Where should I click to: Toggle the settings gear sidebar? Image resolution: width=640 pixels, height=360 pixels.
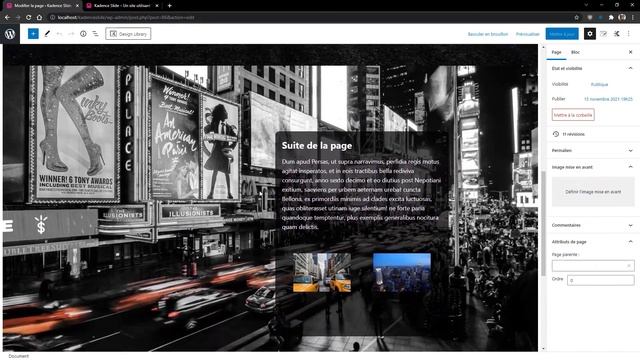click(x=590, y=34)
